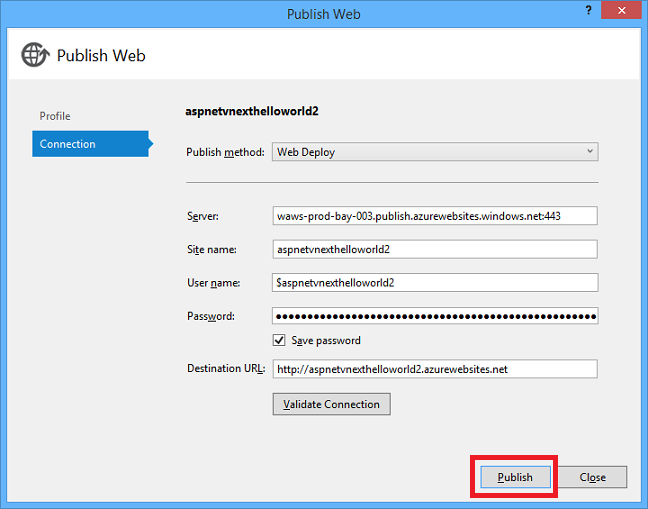This screenshot has height=509, width=648.
Task: Open the help question mark button
Action: click(x=588, y=11)
